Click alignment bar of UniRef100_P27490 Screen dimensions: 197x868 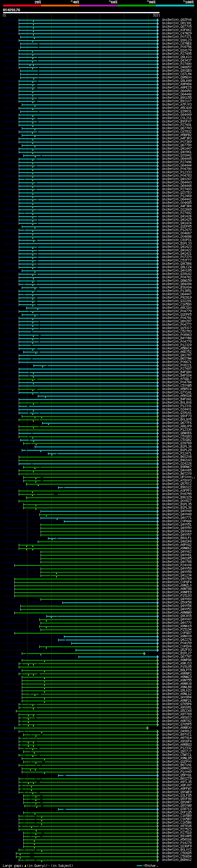(88, 64)
